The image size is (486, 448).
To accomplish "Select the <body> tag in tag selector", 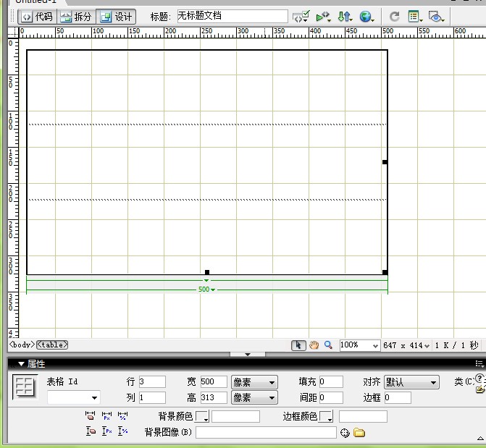I will pyautogui.click(x=22, y=345).
